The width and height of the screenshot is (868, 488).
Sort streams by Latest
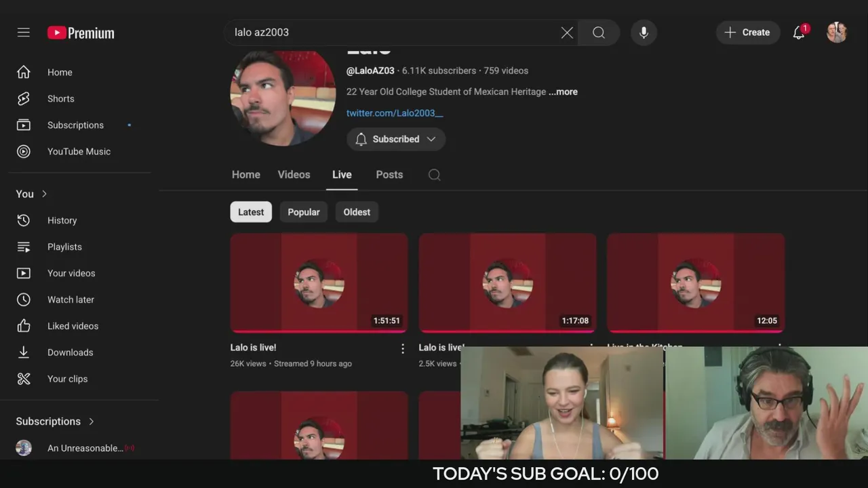coord(251,212)
